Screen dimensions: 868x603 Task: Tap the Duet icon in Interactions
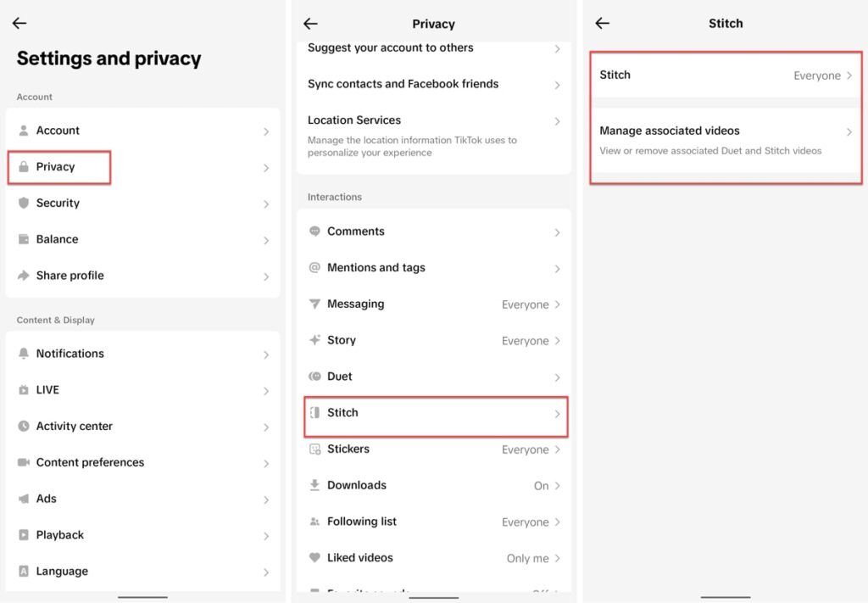(314, 377)
